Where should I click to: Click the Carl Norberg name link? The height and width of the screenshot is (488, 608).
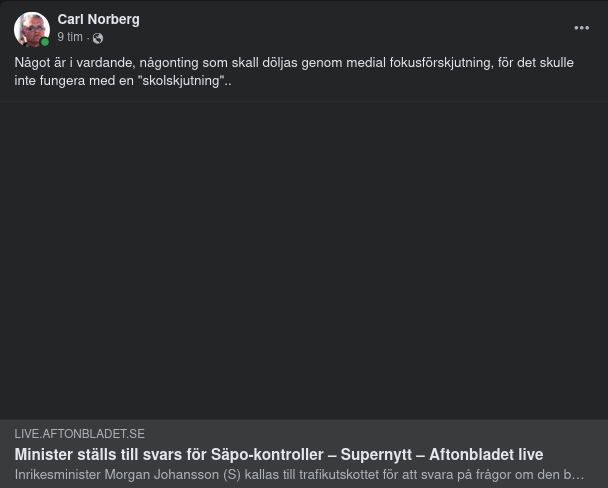(x=98, y=19)
